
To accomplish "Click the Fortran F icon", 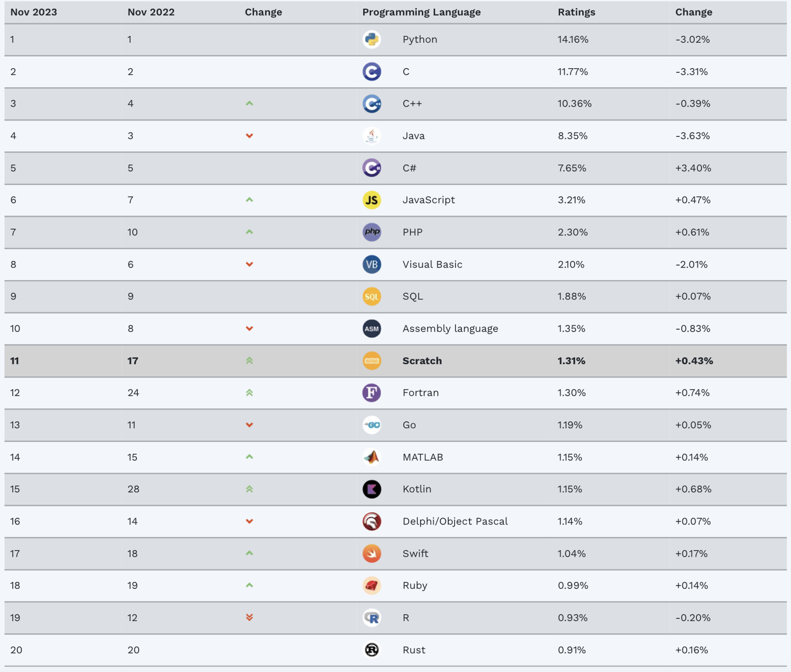I will 372,393.
